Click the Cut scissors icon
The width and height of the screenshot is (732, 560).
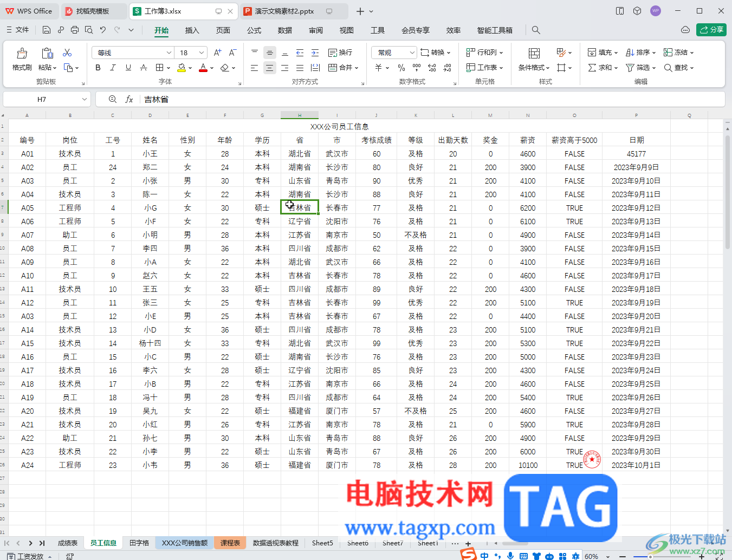pyautogui.click(x=67, y=53)
